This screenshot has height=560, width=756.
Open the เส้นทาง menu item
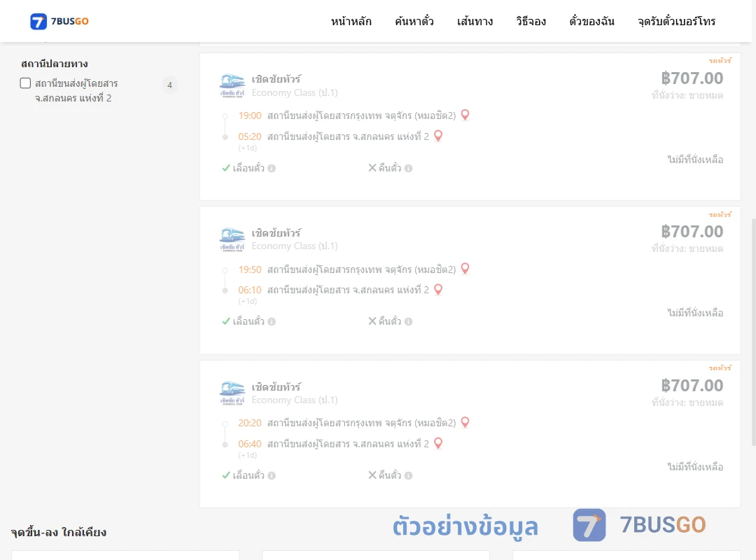(x=475, y=21)
